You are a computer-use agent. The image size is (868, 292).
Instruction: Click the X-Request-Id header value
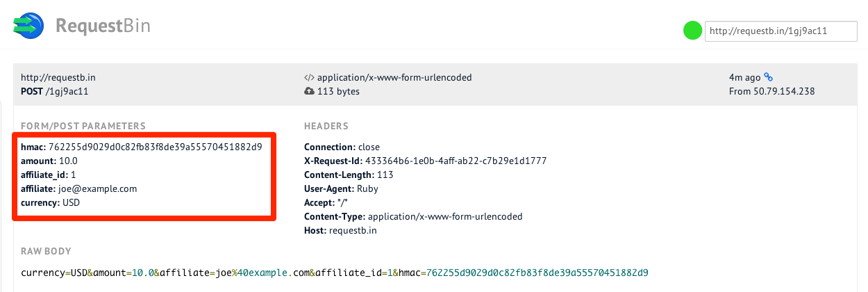pyautogui.click(x=456, y=161)
